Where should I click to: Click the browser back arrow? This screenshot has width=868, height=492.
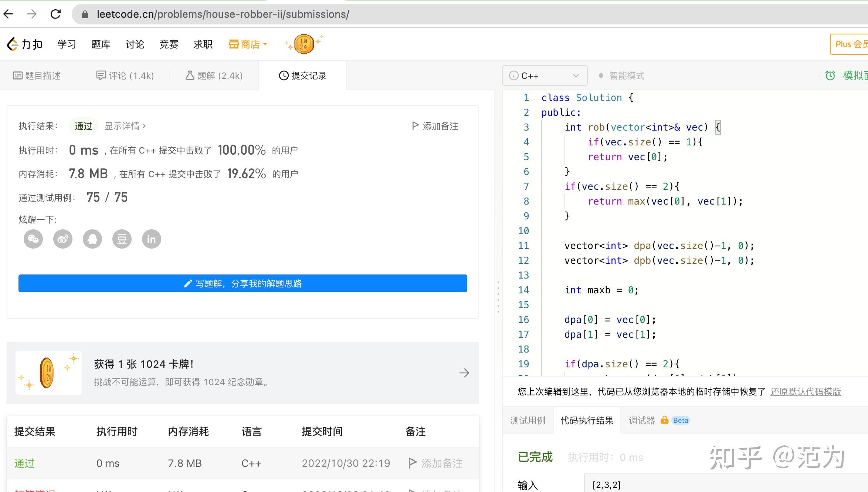9,14
